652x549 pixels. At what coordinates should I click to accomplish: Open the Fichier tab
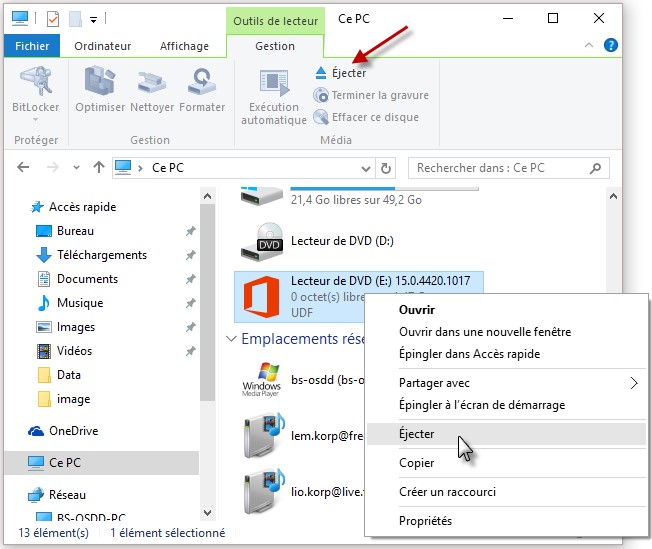pos(32,46)
